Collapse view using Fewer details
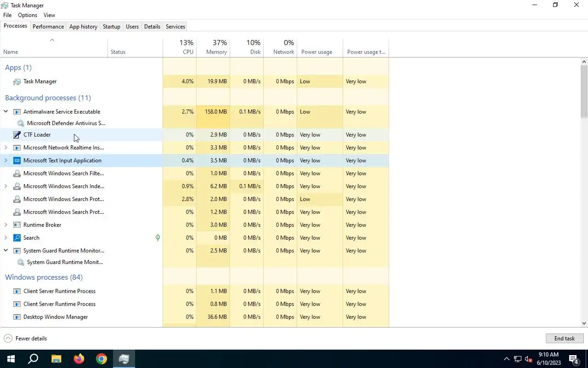This screenshot has height=368, width=588. 25,339
